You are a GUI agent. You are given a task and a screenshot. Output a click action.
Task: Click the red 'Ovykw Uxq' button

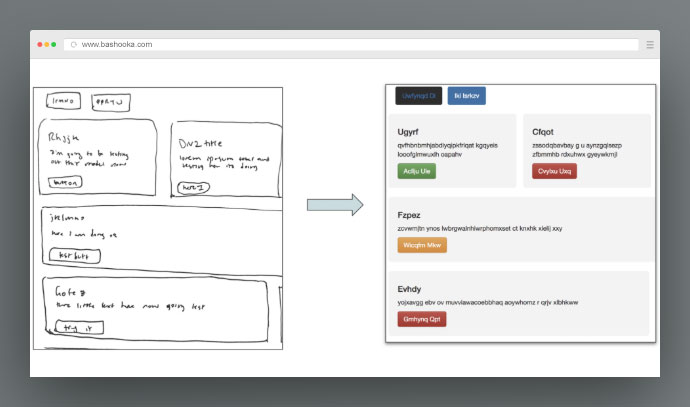[x=554, y=171]
